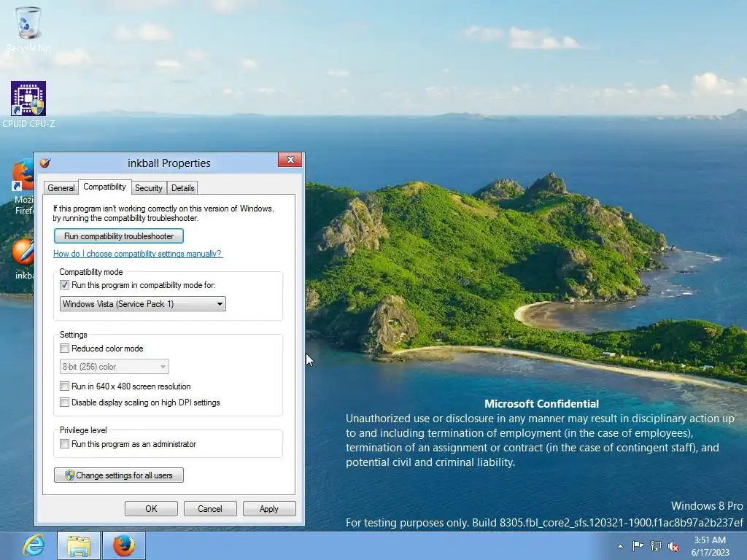This screenshot has width=747, height=560.
Task: Click the Cancel button
Action: [210, 508]
